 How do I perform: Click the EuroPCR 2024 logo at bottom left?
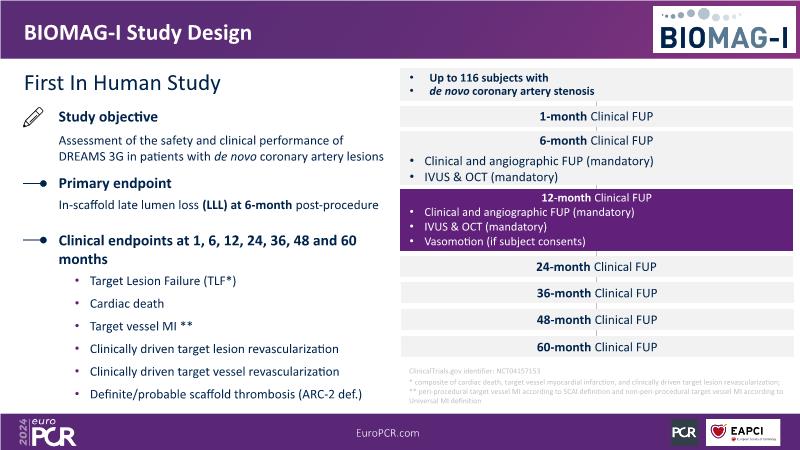pos(46,431)
